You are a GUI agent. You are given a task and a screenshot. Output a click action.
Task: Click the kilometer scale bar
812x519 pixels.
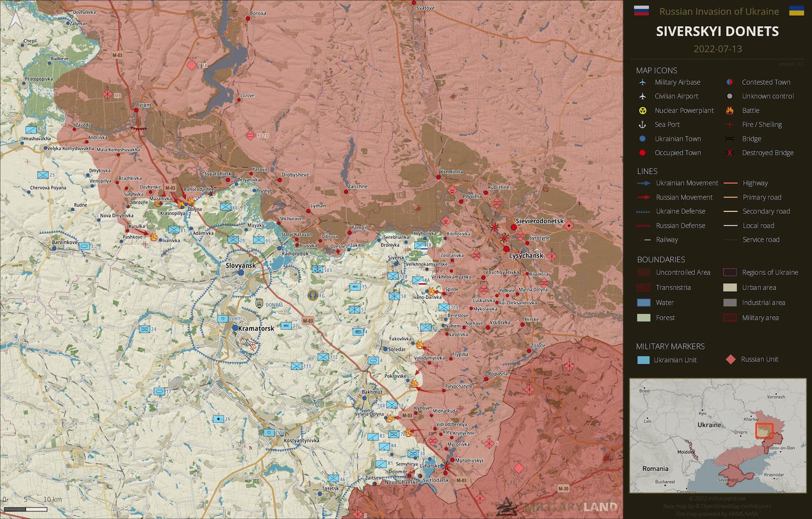click(25, 509)
